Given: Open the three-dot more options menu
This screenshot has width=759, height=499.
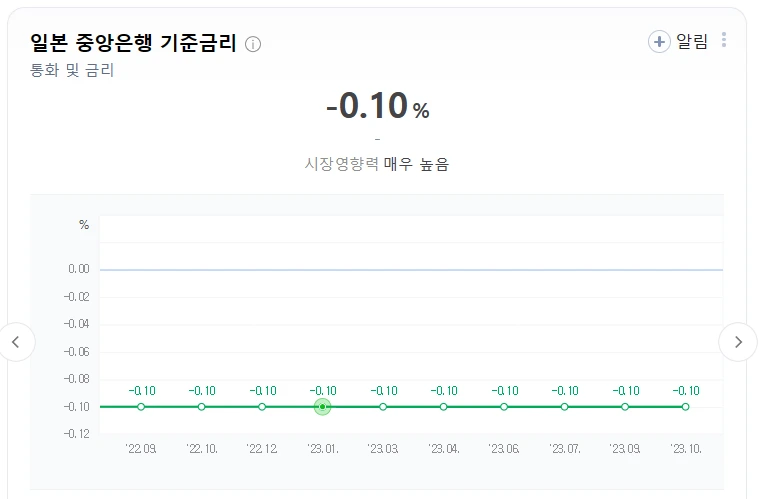Looking at the screenshot, I should click(x=724, y=40).
